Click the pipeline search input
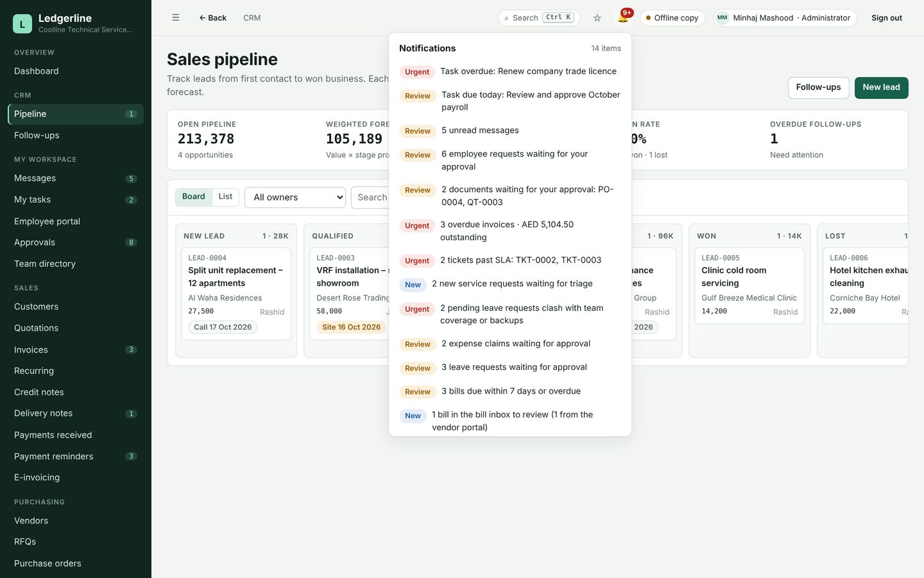924x578 pixels. click(370, 197)
